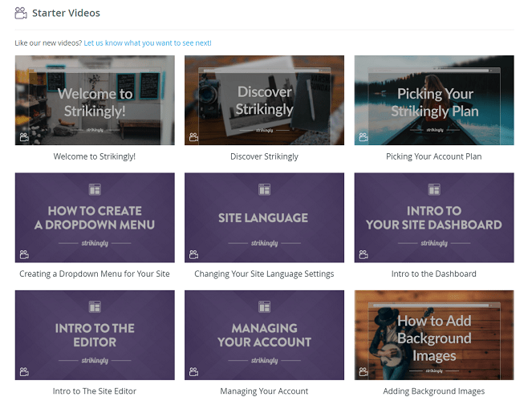Image resolution: width=532 pixels, height=401 pixels.
Task: Click camera icon on Managing Your Account thumbnail
Action: [x=193, y=371]
